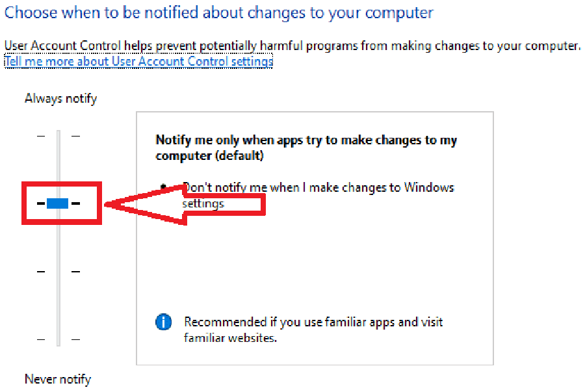The image size is (585, 392).
Task: Click the slider track between the two lowest ticks
Action: click(x=58, y=306)
